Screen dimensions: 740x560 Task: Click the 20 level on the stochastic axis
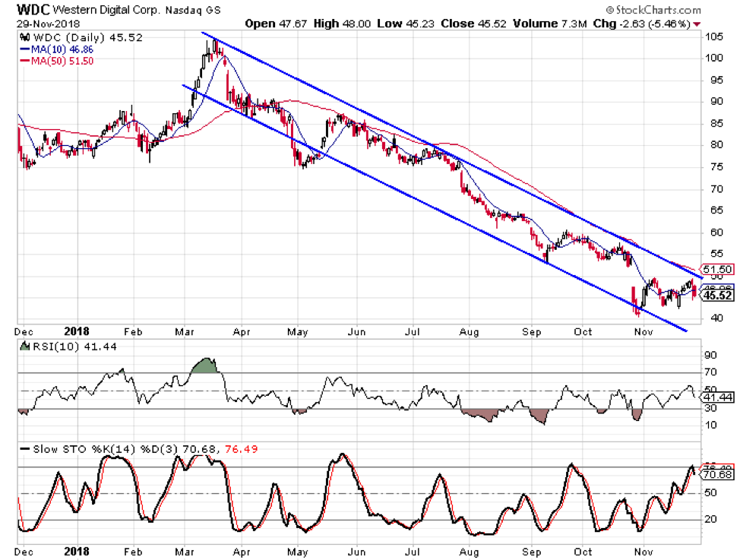[710, 520]
